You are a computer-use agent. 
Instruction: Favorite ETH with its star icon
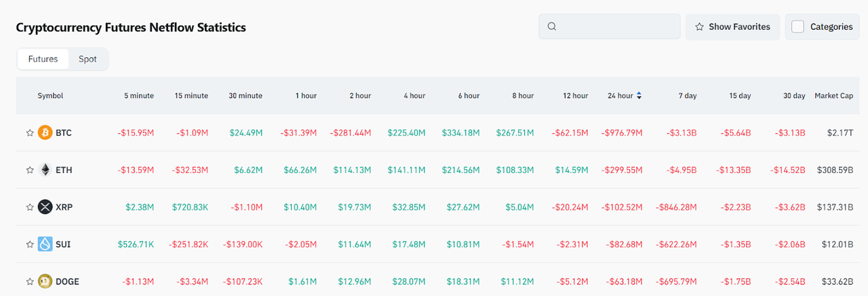[x=29, y=170]
